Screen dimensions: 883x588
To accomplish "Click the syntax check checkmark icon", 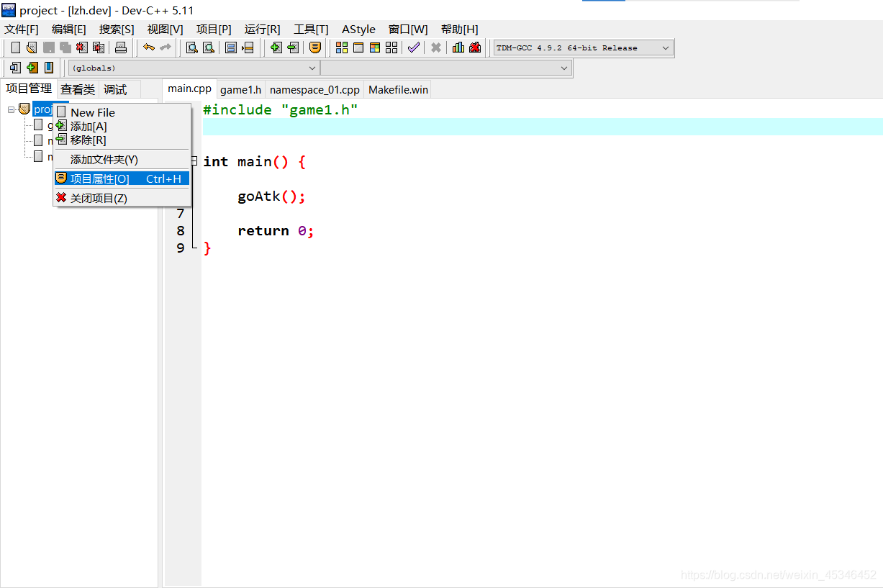I will (x=413, y=47).
